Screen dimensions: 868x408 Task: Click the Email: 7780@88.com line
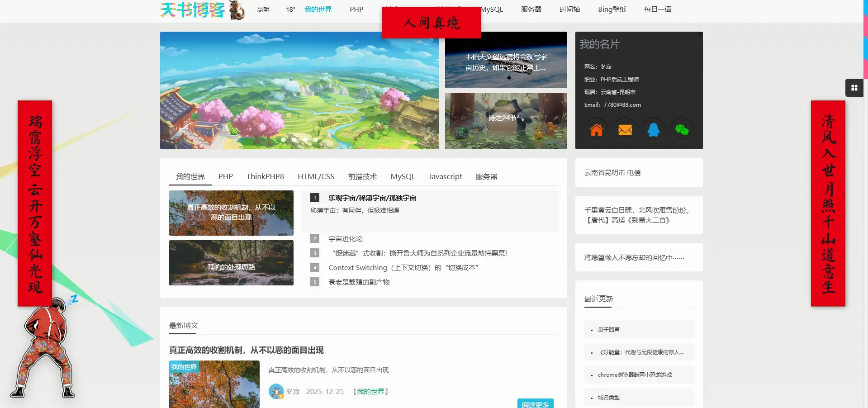[612, 104]
